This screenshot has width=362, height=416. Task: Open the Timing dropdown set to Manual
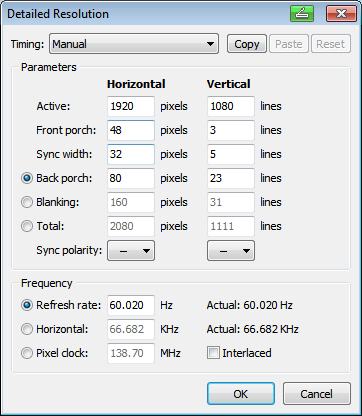[x=134, y=44]
